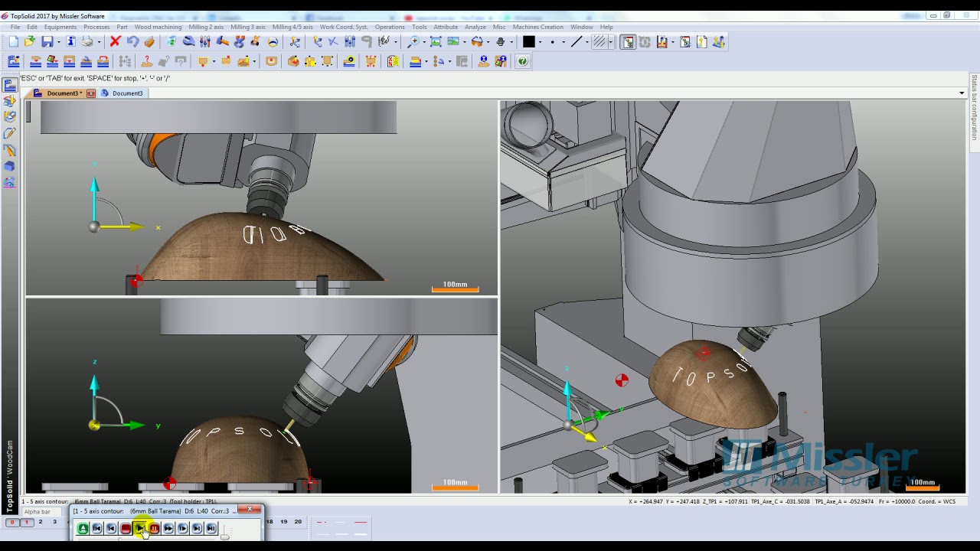
Task: Click the document info icon in toolbar
Action: click(x=70, y=42)
